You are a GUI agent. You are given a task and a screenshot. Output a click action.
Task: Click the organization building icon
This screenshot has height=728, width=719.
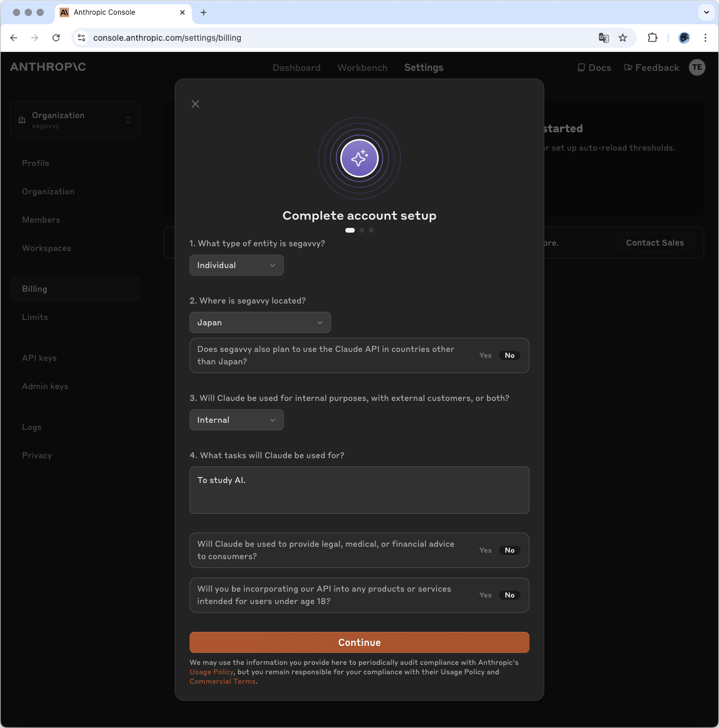pos(22,120)
